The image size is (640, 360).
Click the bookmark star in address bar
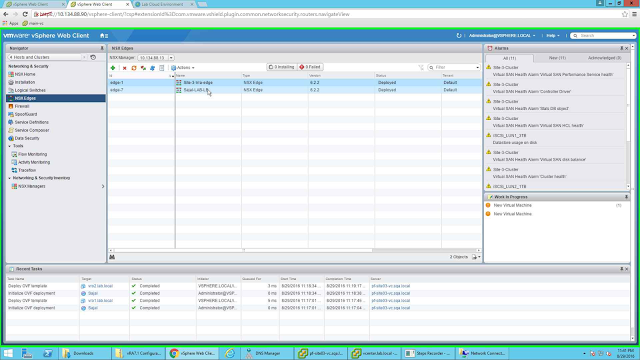(x=625, y=14)
